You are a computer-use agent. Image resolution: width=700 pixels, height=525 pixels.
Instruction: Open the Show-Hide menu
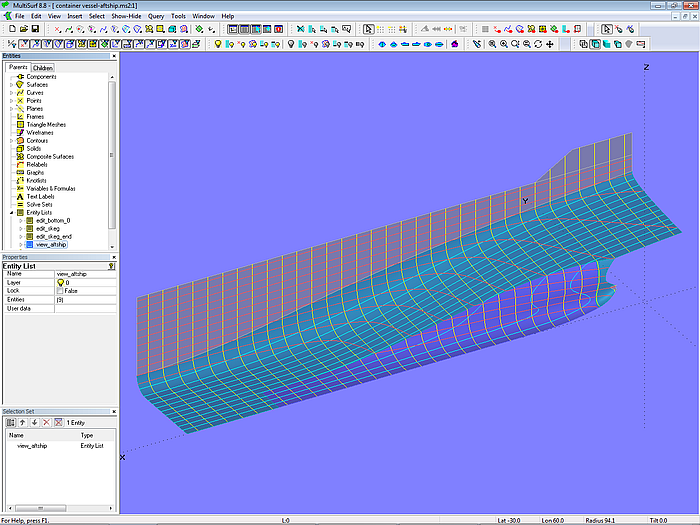[x=126, y=17]
